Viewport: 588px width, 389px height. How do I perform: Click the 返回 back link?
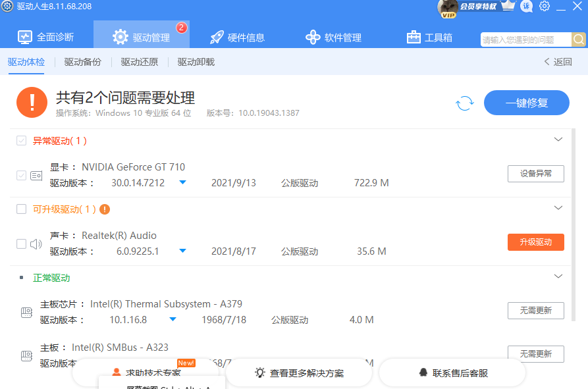[x=558, y=62]
